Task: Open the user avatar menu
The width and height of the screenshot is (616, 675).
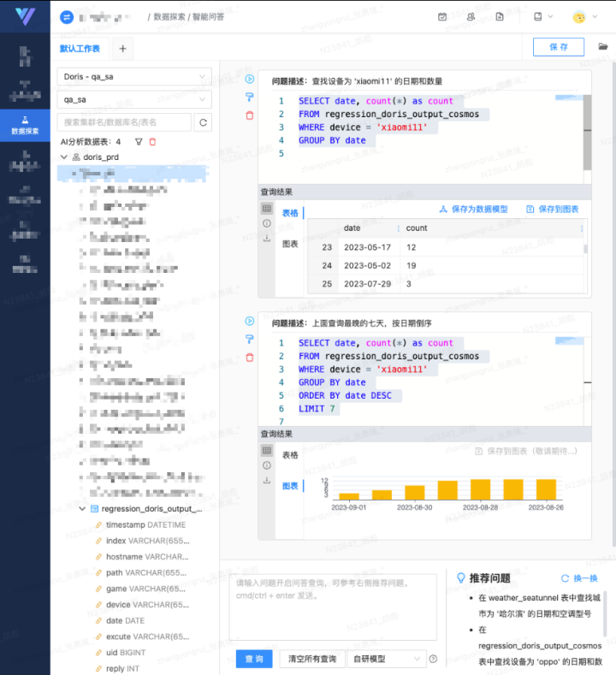Action: tap(584, 17)
